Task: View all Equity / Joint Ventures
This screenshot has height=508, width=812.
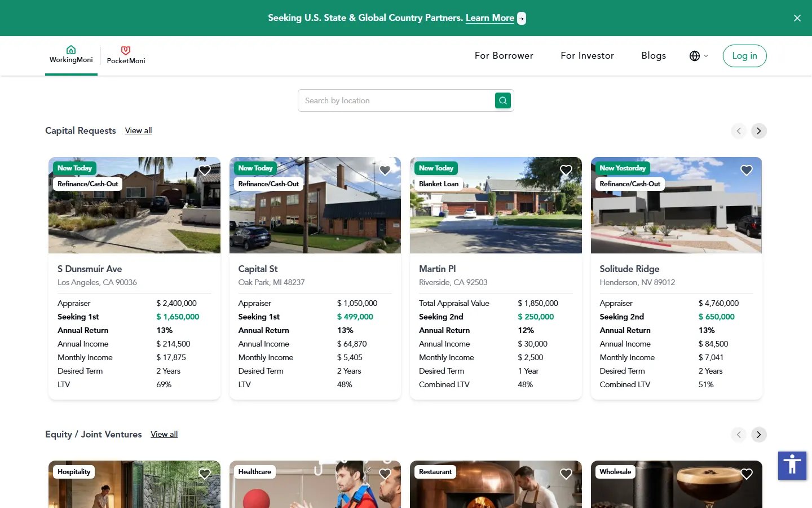Action: click(164, 434)
